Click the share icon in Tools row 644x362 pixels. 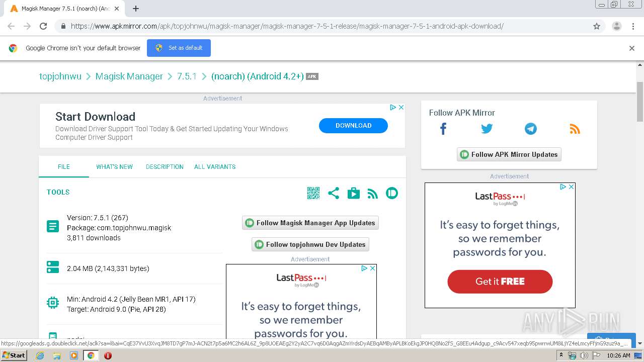(x=334, y=193)
